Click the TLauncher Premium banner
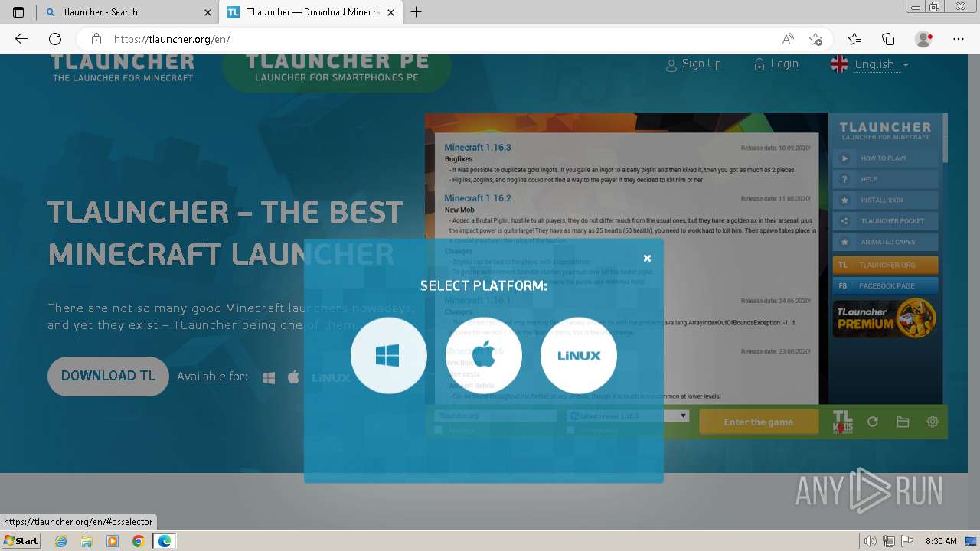Image resolution: width=980 pixels, height=551 pixels. pyautogui.click(x=885, y=318)
